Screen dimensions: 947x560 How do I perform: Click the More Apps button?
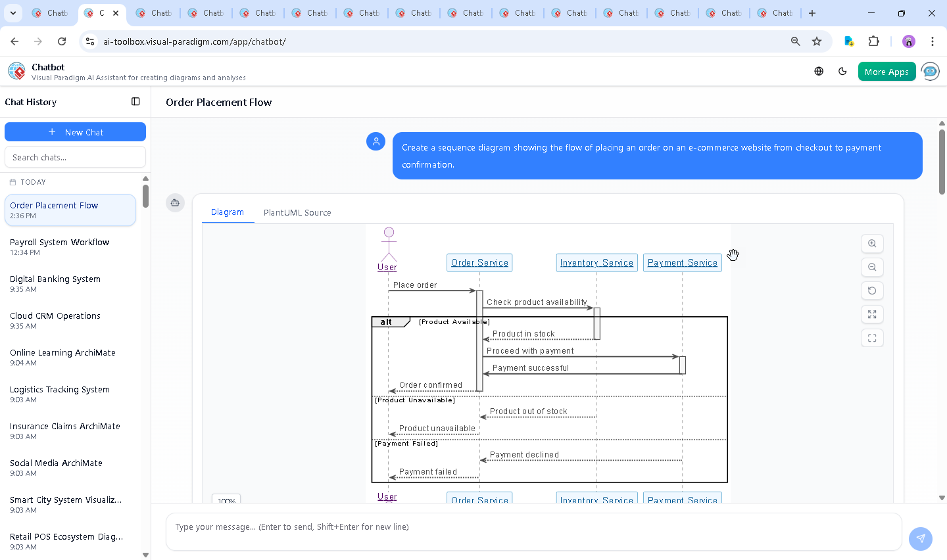tap(886, 72)
